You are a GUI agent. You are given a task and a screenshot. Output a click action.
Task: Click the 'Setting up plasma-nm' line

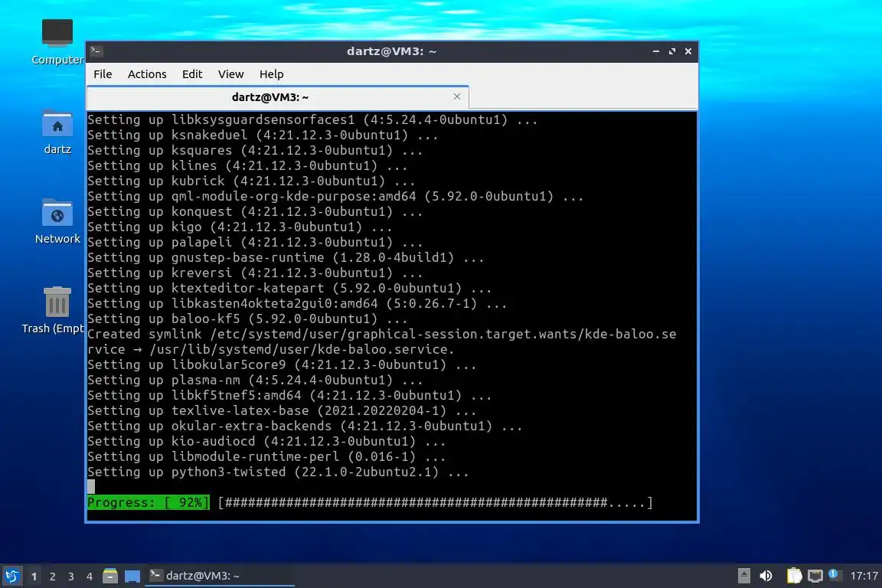(x=255, y=380)
